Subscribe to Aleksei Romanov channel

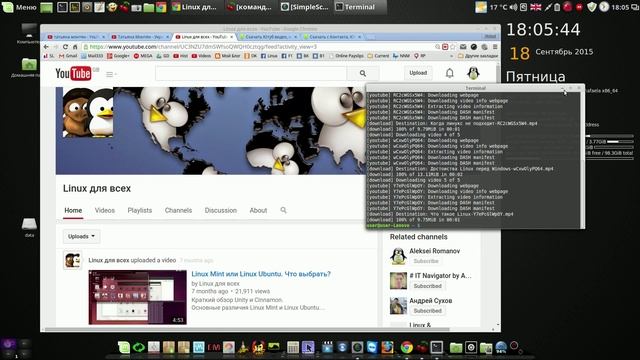426,261
